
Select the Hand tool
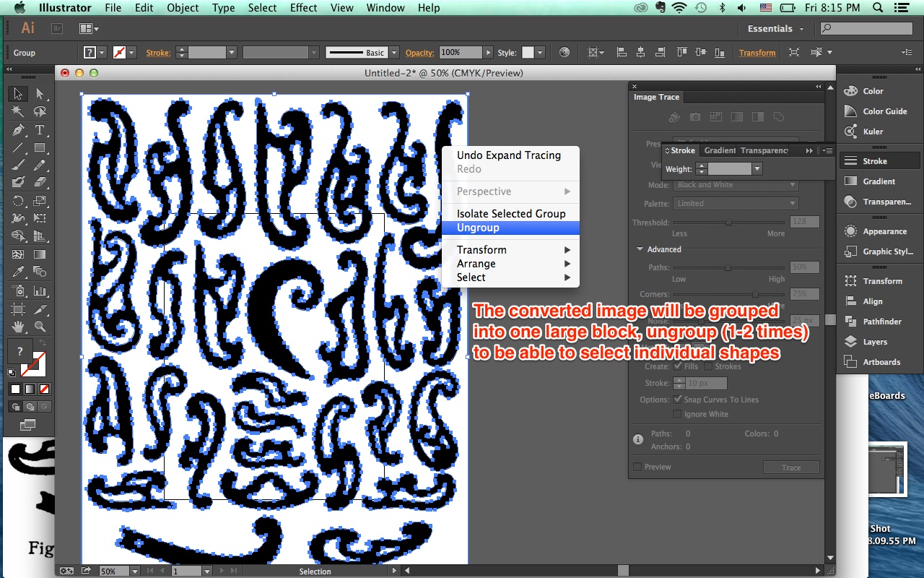point(19,327)
